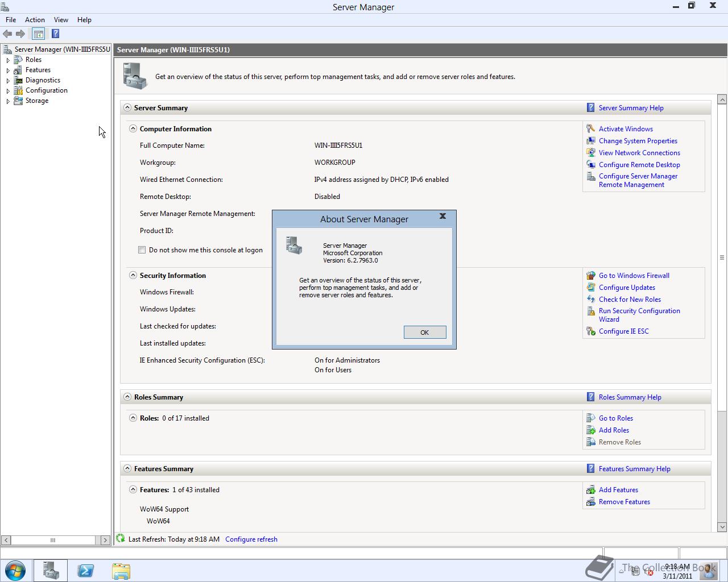Collapse the 'Roles: 0 of 17 installed' subsection
Screen dimensions: 728x582
pos(133,418)
